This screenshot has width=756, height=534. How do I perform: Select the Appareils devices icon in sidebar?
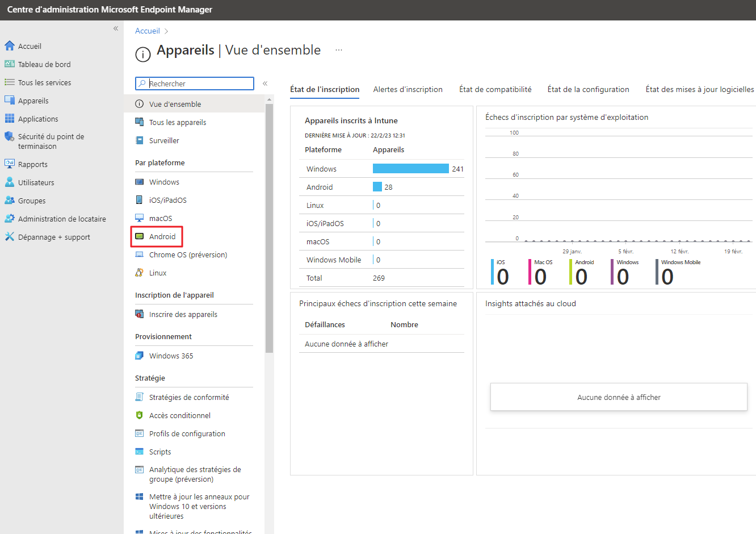pyautogui.click(x=9, y=101)
